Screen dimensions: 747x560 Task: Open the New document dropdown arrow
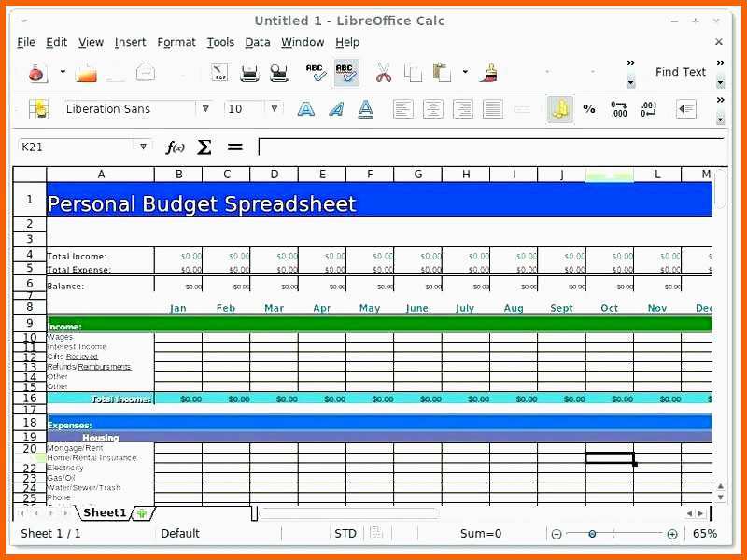click(63, 72)
